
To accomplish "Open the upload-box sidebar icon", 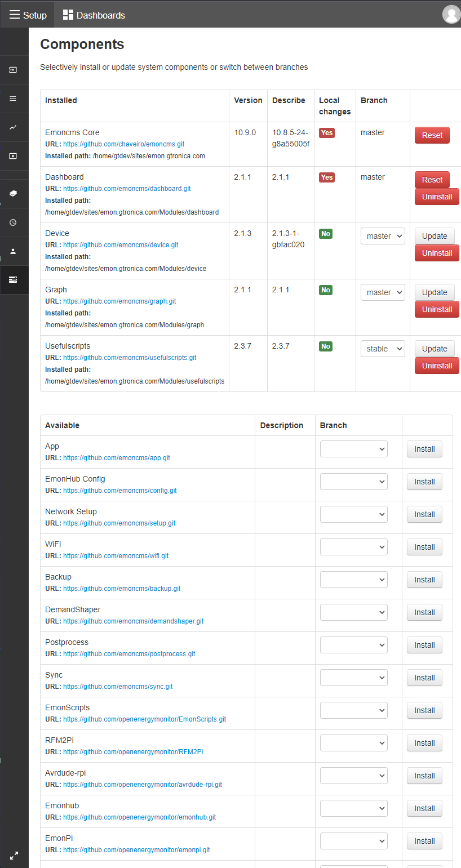I will point(14,156).
